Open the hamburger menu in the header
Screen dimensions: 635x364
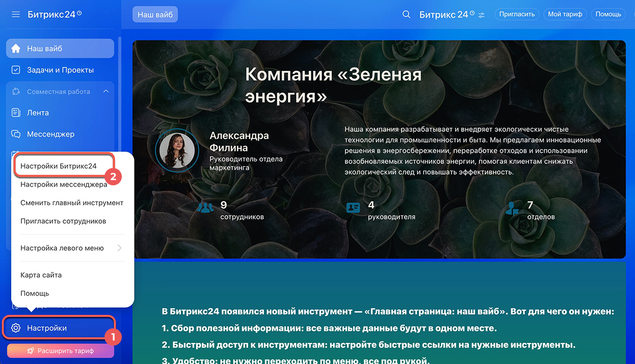pos(16,15)
